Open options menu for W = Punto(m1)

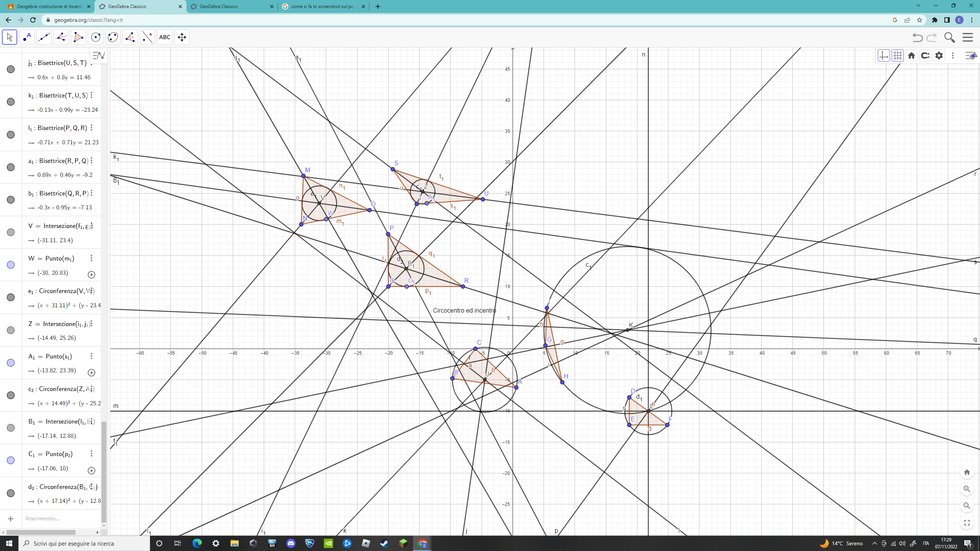click(91, 258)
